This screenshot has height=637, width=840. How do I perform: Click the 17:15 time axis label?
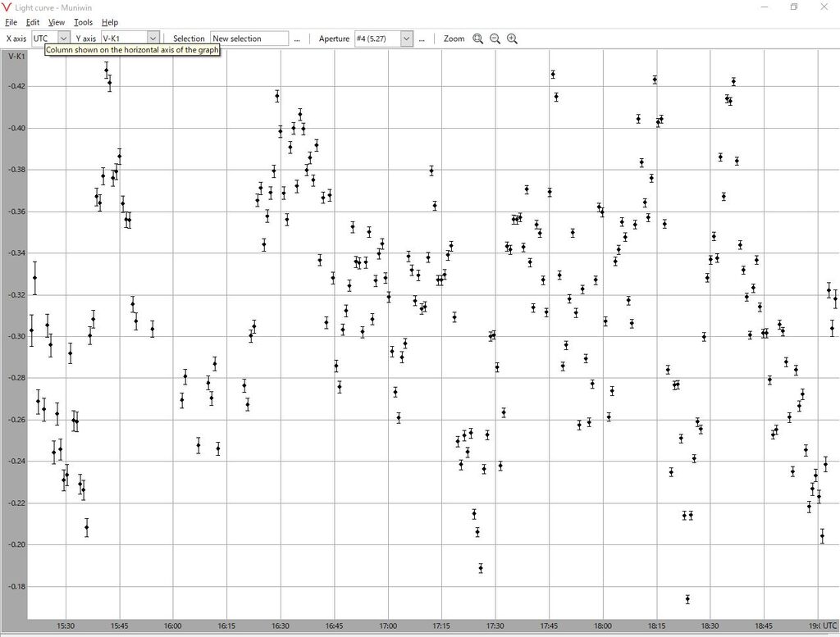[441, 626]
